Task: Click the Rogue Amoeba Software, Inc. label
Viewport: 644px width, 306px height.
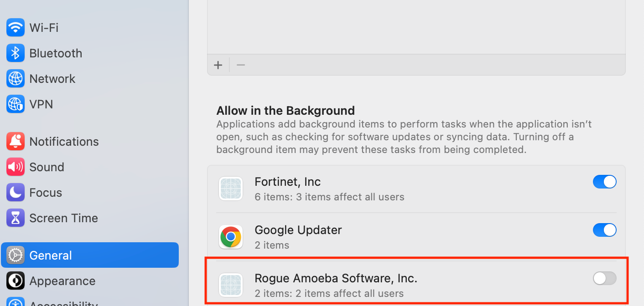Action: (x=336, y=278)
